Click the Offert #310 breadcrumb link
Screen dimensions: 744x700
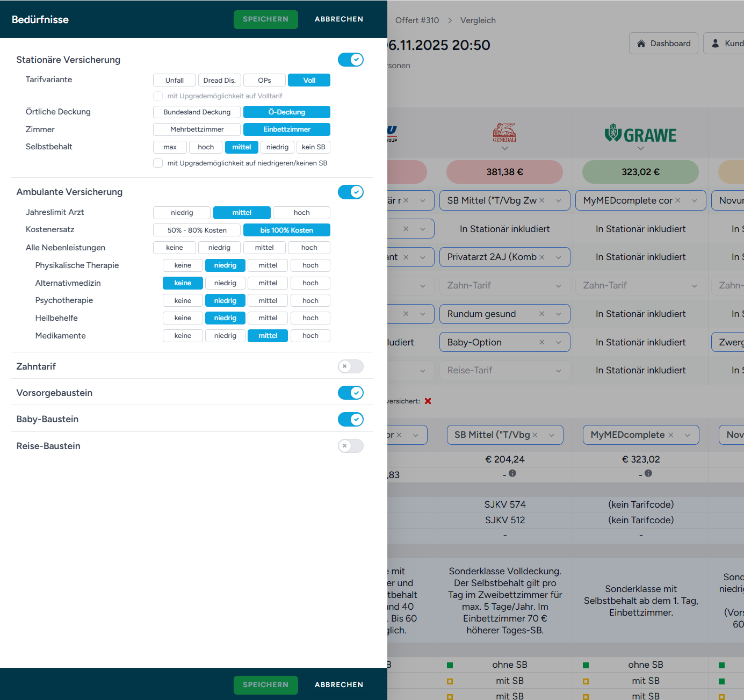417,20
